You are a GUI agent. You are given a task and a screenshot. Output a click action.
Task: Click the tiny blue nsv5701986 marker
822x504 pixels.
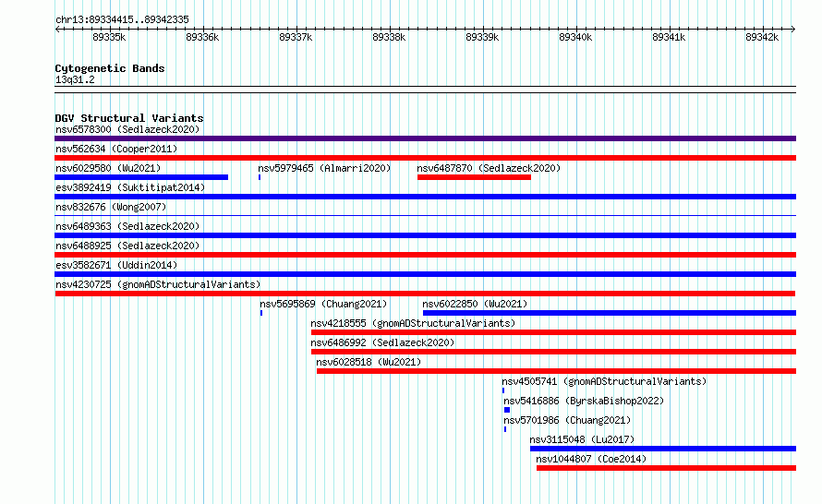(x=505, y=429)
